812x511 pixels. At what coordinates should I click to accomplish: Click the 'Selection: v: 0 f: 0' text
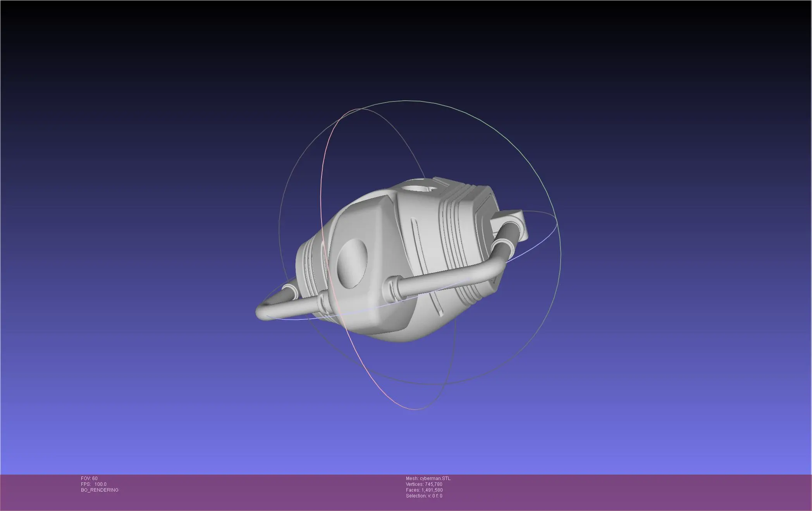pos(424,496)
